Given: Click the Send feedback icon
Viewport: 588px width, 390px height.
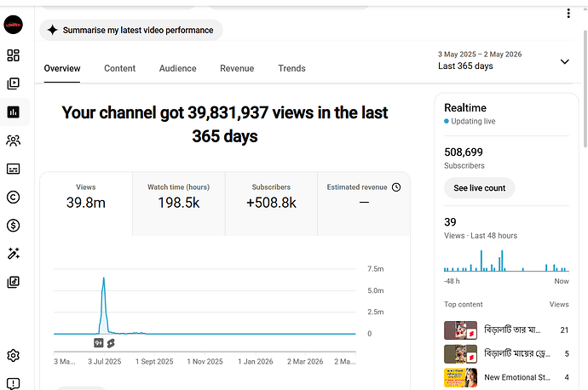Looking at the screenshot, I should click(13, 383).
